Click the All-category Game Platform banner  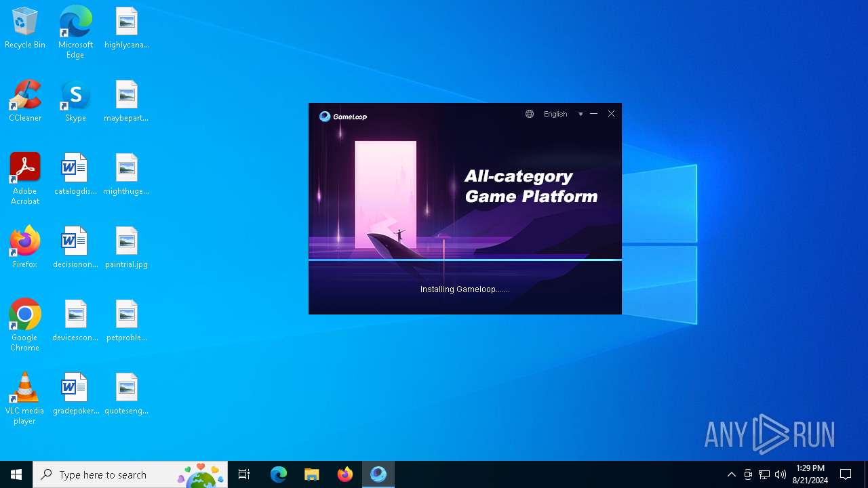pos(531,186)
